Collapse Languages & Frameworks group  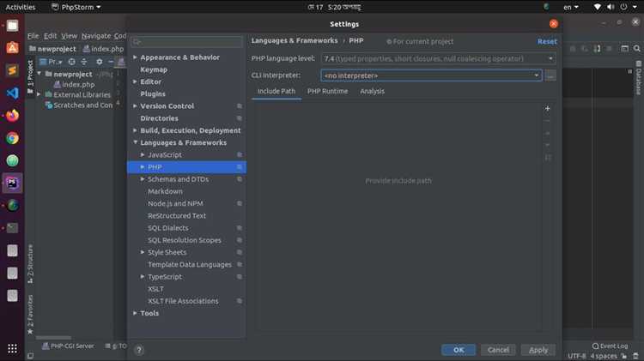[135, 142]
